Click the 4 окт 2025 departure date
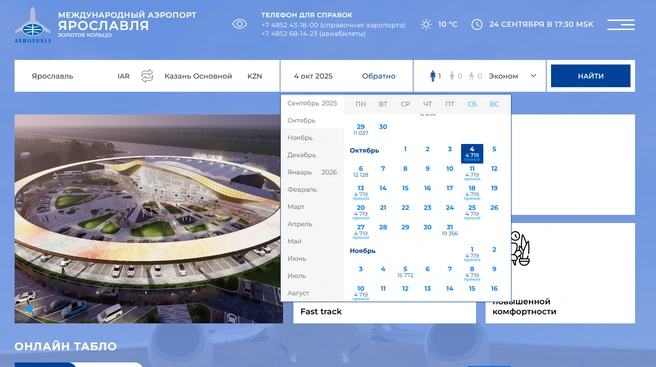656x367 pixels. tap(313, 76)
